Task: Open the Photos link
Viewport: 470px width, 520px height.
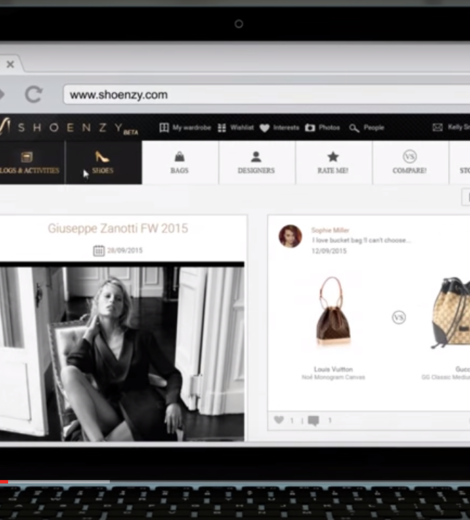Action: click(x=329, y=128)
